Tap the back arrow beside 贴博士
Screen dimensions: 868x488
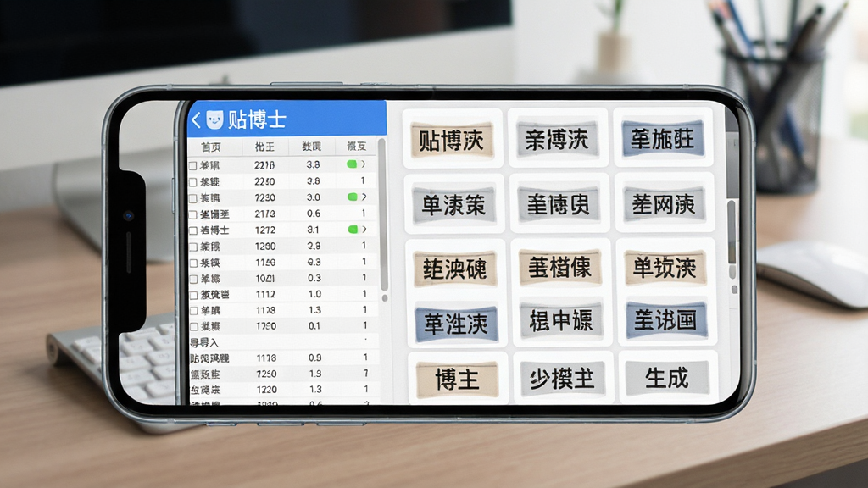[x=196, y=119]
